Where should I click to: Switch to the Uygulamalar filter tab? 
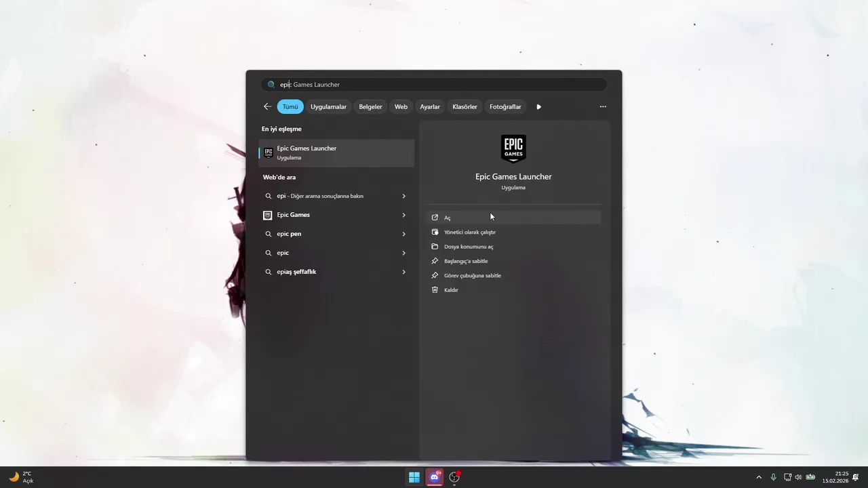[x=328, y=106]
